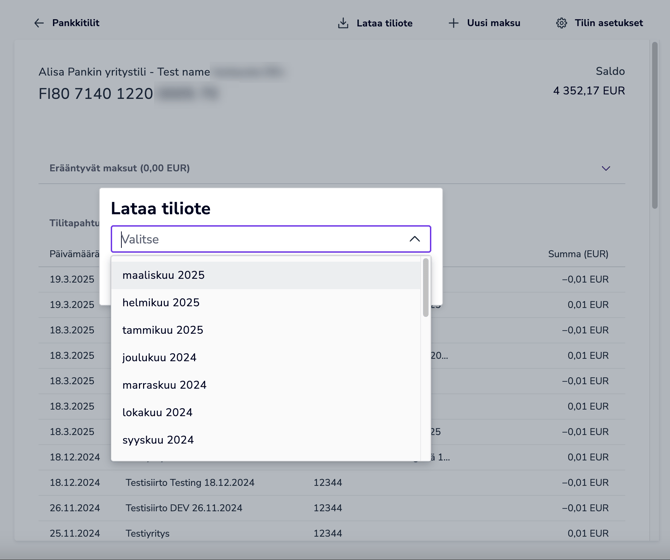Select helmikuu 2025 from the list
The width and height of the screenshot is (670, 560).
pyautogui.click(x=161, y=302)
